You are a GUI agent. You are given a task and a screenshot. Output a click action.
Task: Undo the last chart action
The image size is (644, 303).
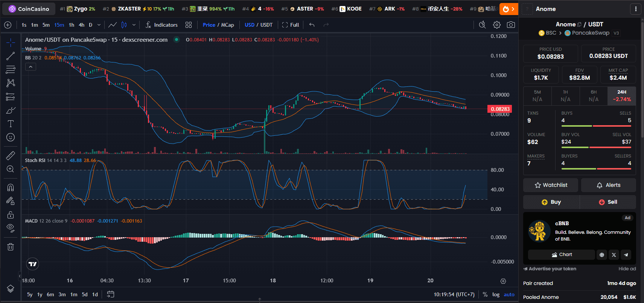312,25
